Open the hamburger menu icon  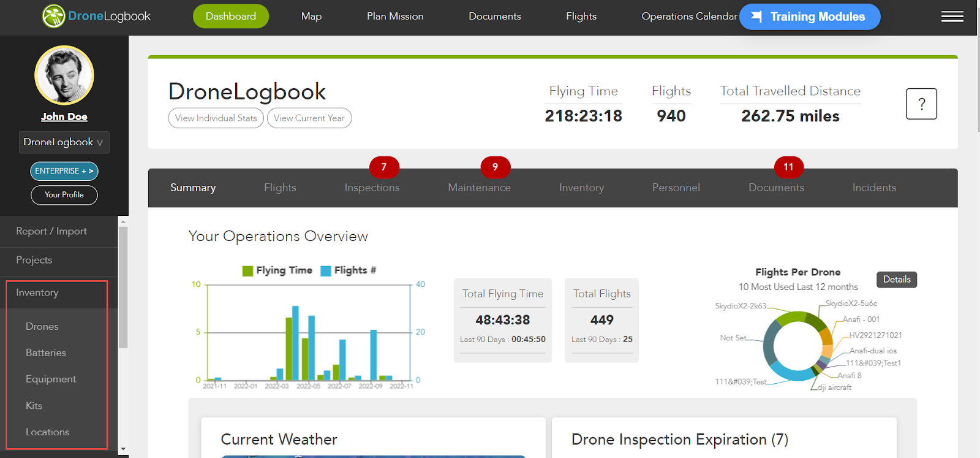[952, 17]
